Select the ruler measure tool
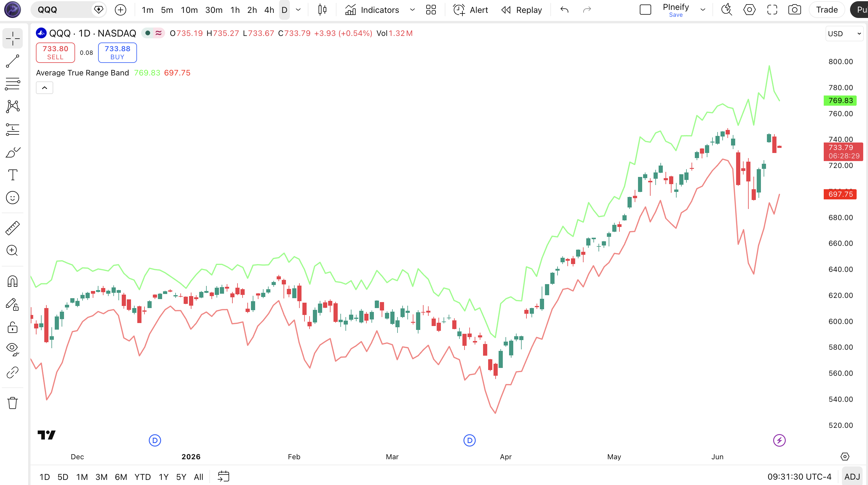 [x=13, y=228]
